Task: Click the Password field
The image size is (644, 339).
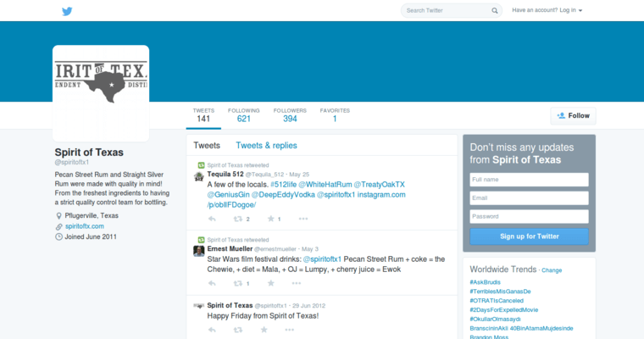Action: tap(529, 217)
